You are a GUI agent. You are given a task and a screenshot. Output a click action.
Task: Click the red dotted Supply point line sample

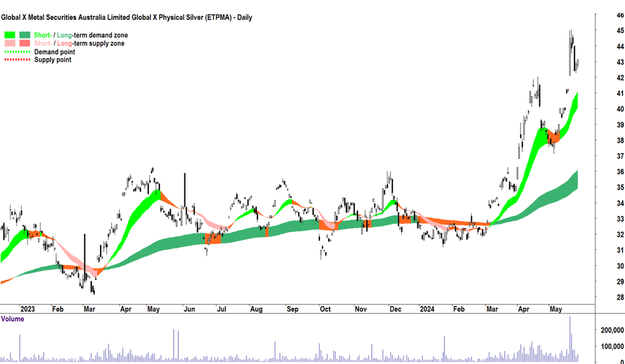click(x=17, y=60)
